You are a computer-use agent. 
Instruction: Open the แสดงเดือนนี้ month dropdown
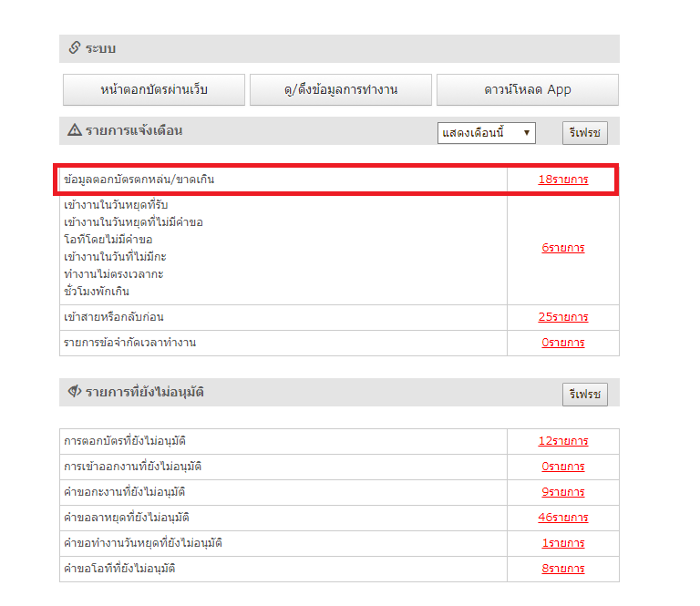486,133
